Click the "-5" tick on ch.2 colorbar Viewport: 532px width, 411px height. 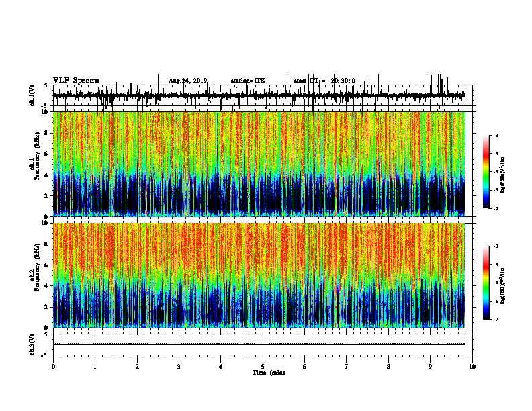click(496, 283)
